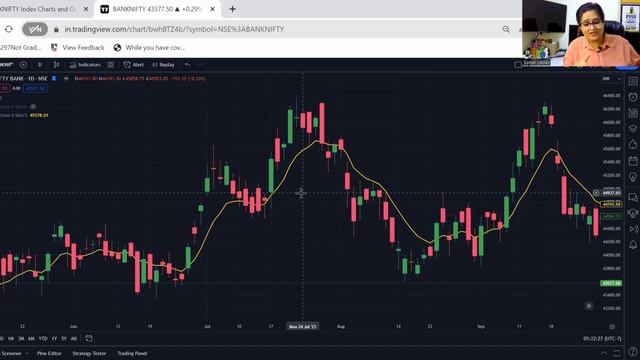This screenshot has height=360, width=640.
Task: Open the Data Window layers icon
Action: coord(633,128)
